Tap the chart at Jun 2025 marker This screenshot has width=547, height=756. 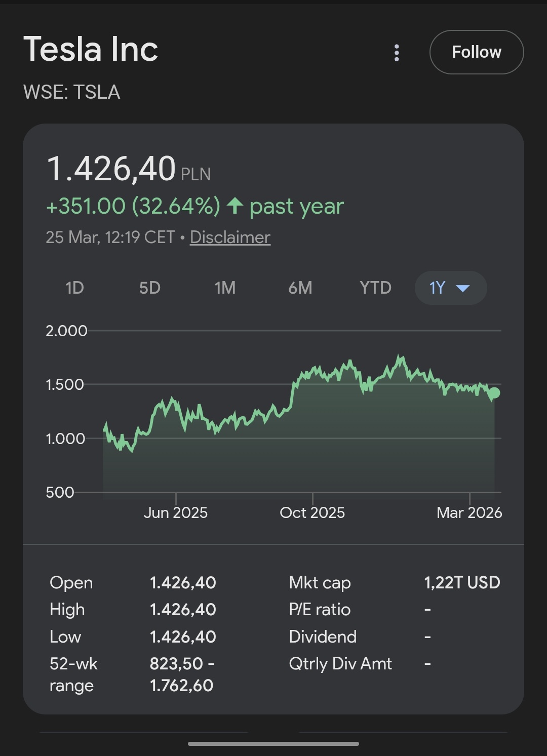176,499
